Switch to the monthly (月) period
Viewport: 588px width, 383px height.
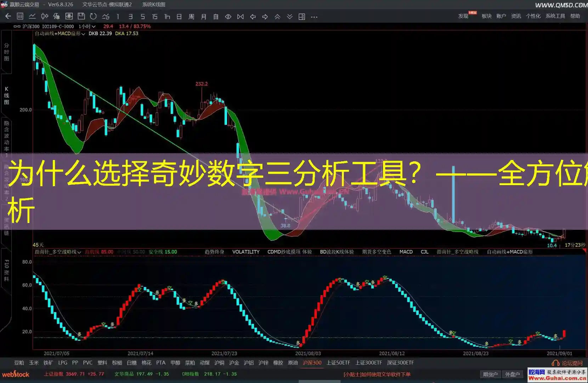pos(204,16)
